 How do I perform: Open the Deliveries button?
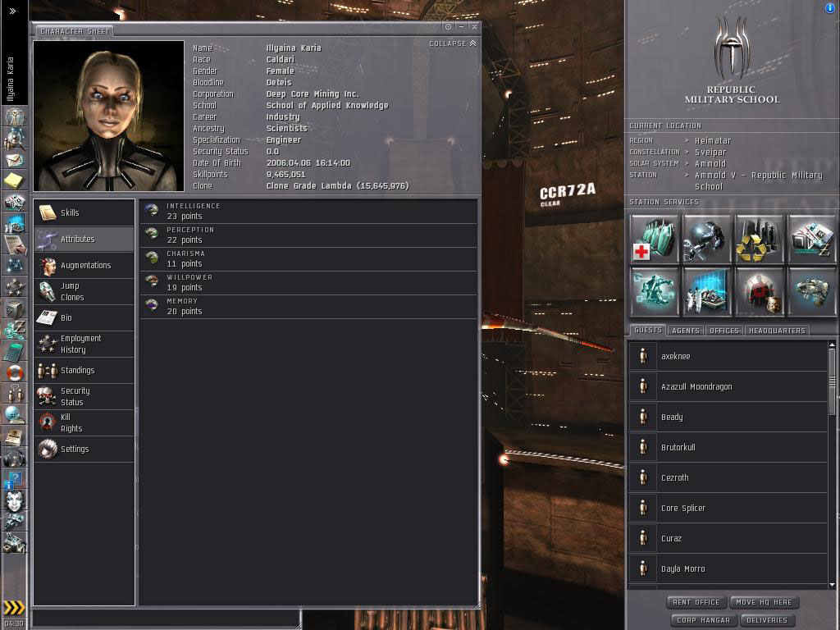coord(767,620)
